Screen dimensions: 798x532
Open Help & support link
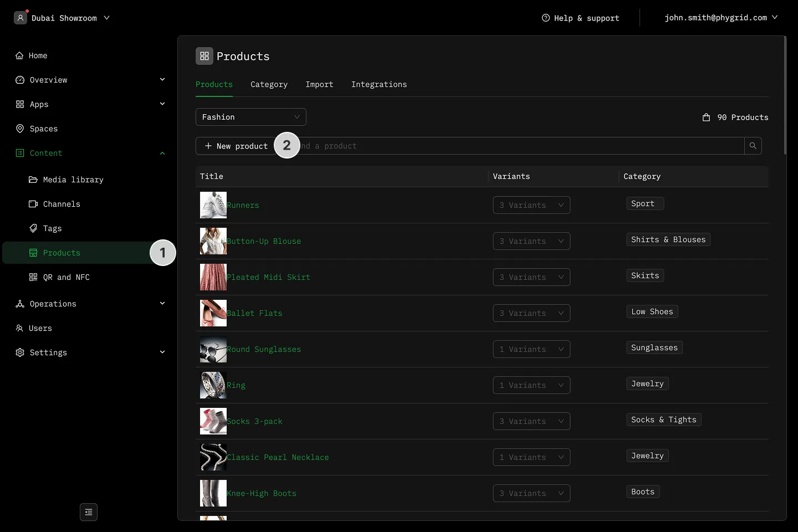(580, 18)
